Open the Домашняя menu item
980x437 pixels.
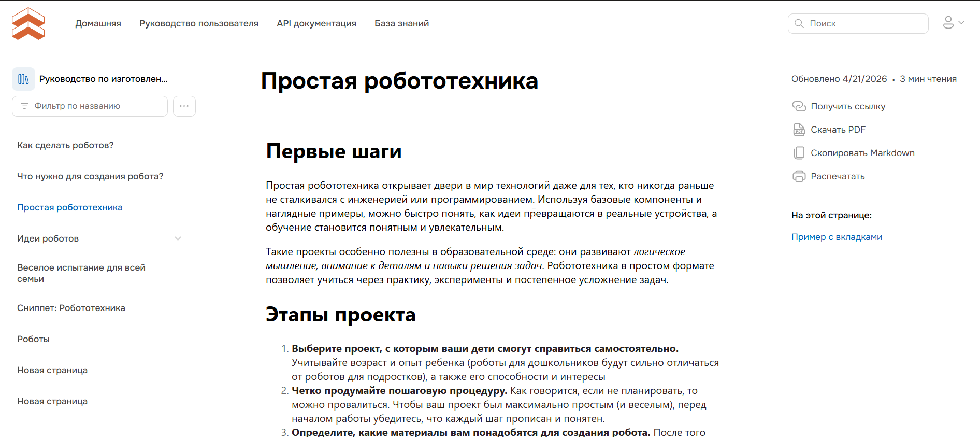98,23
